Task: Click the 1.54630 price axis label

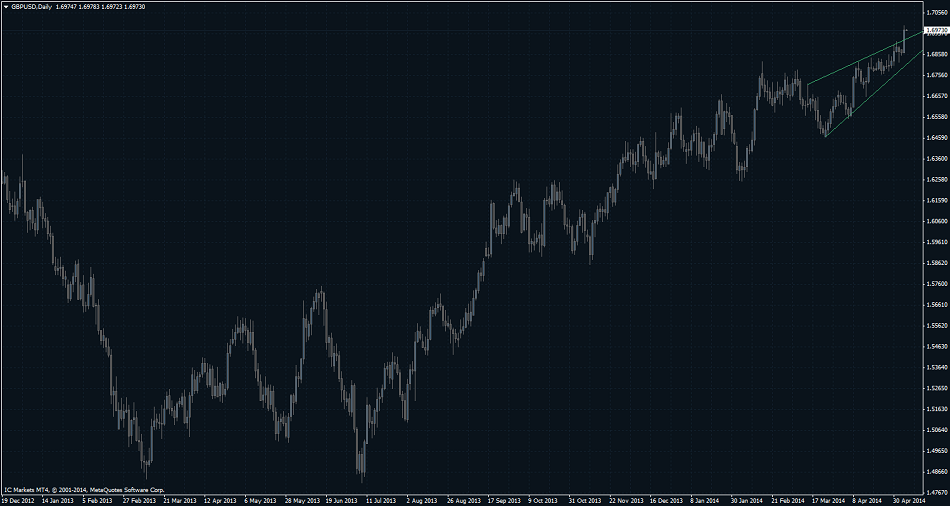Action: (x=935, y=346)
